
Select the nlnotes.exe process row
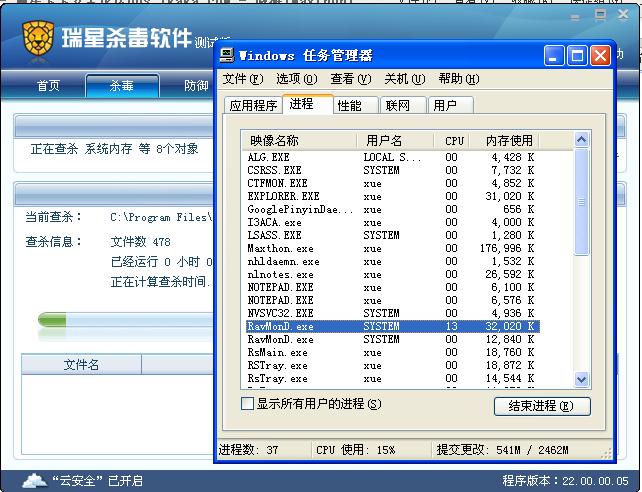[392, 274]
